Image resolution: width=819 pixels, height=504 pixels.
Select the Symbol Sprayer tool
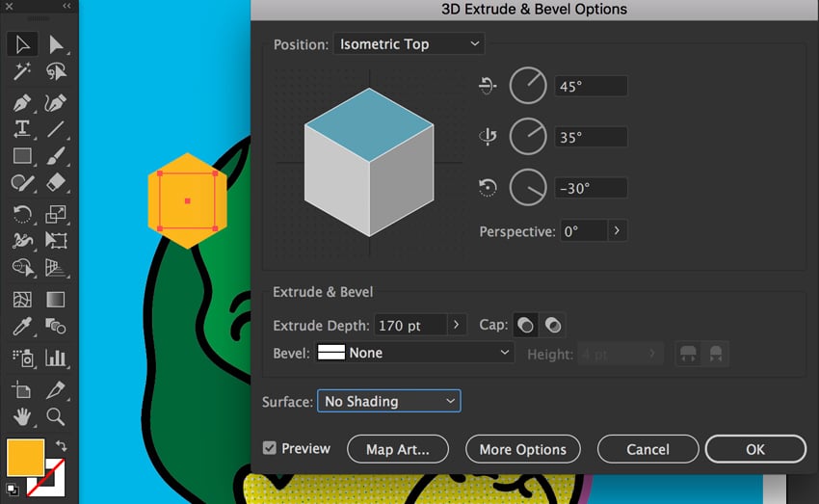click(22, 358)
